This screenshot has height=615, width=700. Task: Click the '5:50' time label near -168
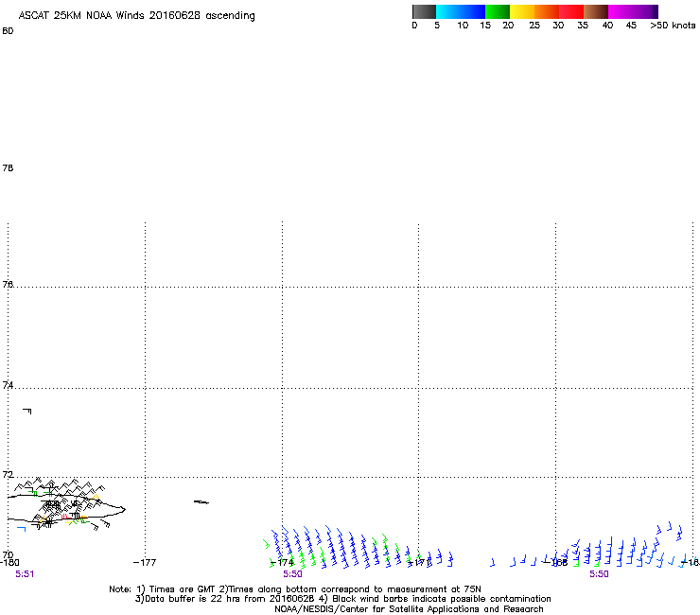click(x=599, y=574)
